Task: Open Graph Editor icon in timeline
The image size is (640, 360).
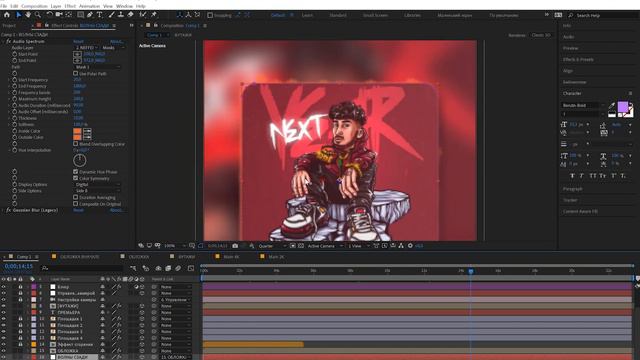Action: 191,268
